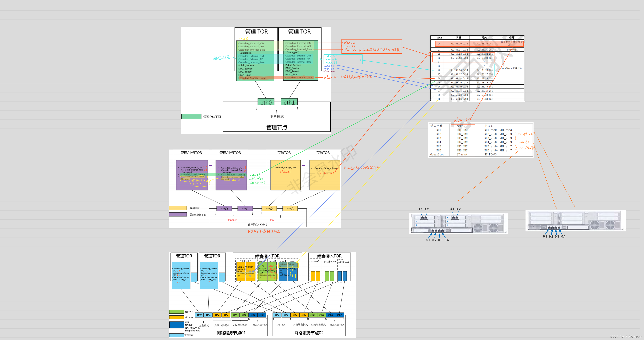Click the ST_mgmt cell in device table
This screenshot has width=644, height=340.
(x=462, y=155)
